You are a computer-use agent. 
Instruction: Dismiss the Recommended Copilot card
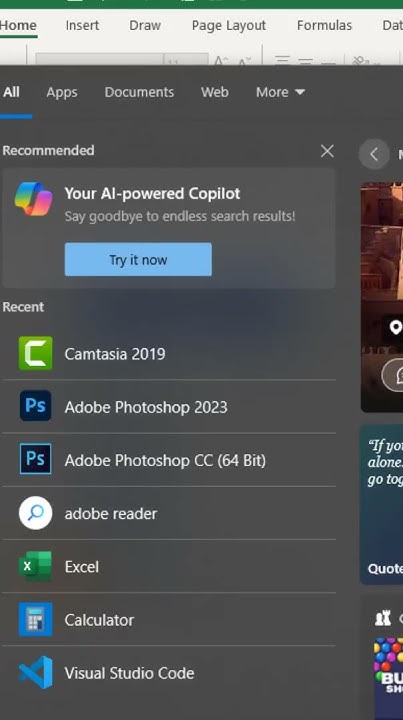(327, 151)
